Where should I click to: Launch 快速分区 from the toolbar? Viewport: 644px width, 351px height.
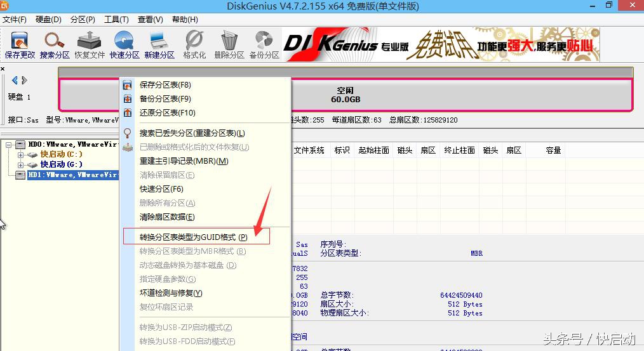124,44
